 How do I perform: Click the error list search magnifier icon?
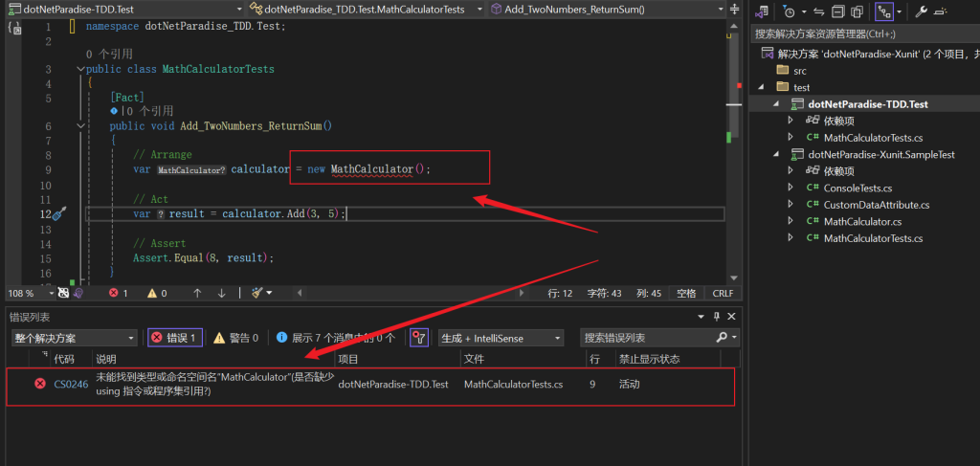pos(722,338)
